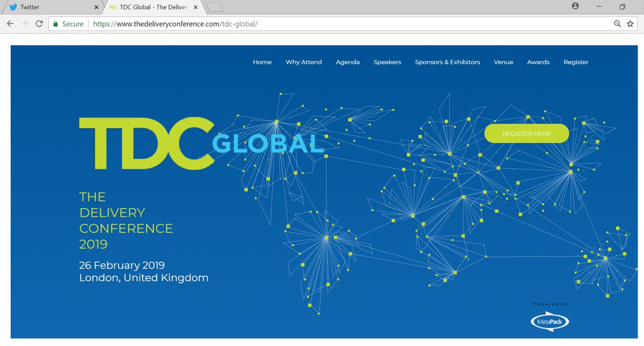This screenshot has height=346, width=644.
Task: Click "THE DELIVERY CONFERENCE 2019" heading
Action: pos(126,220)
